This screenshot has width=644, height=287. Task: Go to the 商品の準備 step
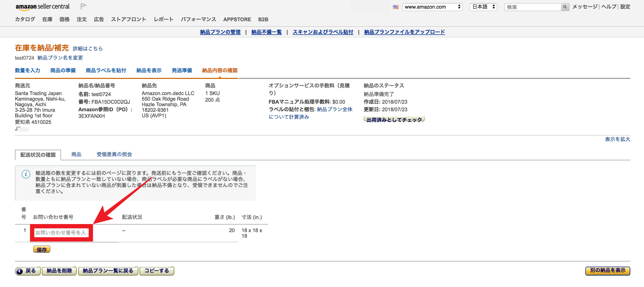coord(63,71)
